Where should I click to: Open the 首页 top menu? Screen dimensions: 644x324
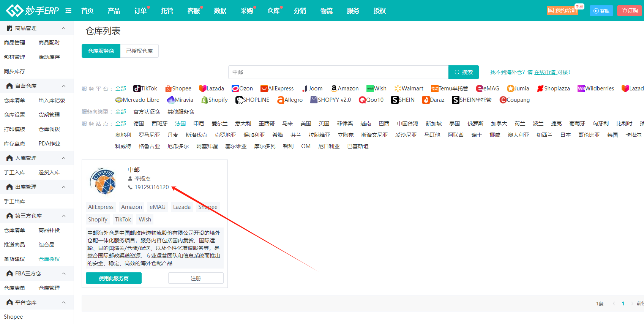[x=87, y=11]
